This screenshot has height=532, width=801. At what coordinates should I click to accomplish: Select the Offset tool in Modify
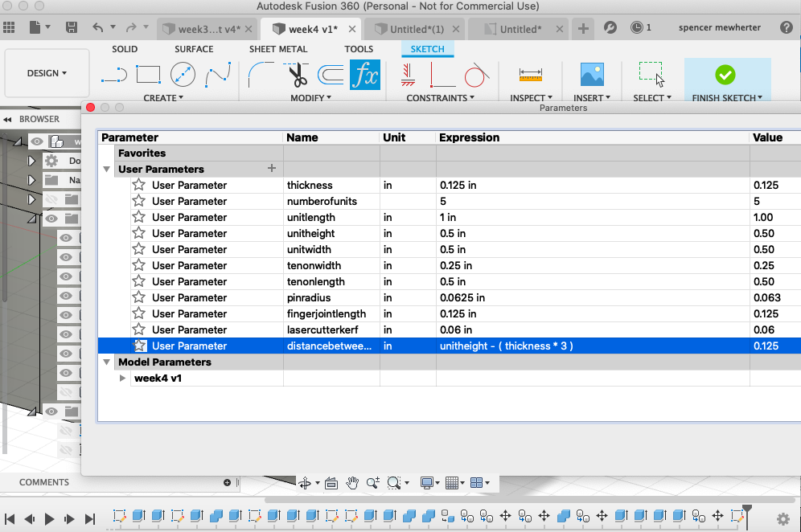[331, 75]
